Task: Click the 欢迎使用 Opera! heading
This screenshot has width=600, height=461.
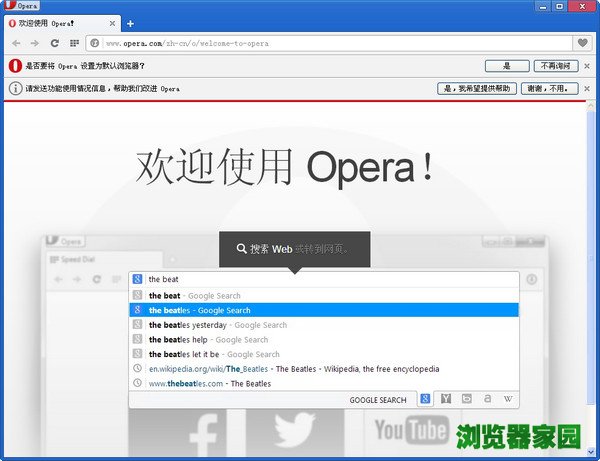Action: 285,167
